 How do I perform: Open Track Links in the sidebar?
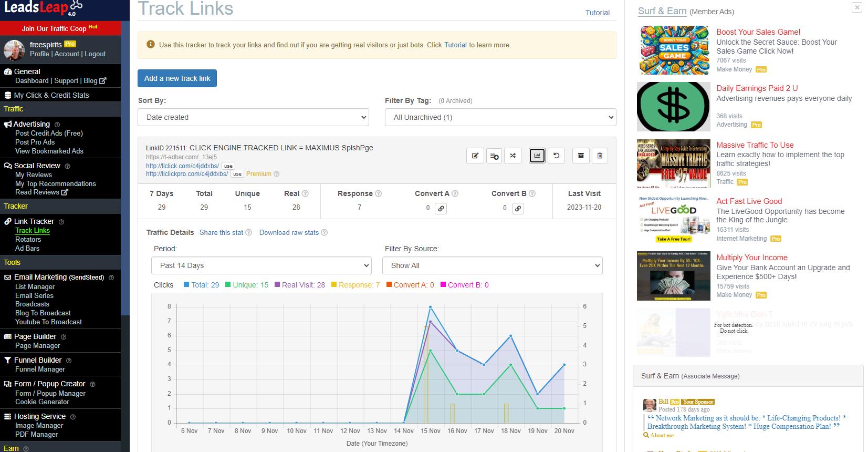[33, 231]
